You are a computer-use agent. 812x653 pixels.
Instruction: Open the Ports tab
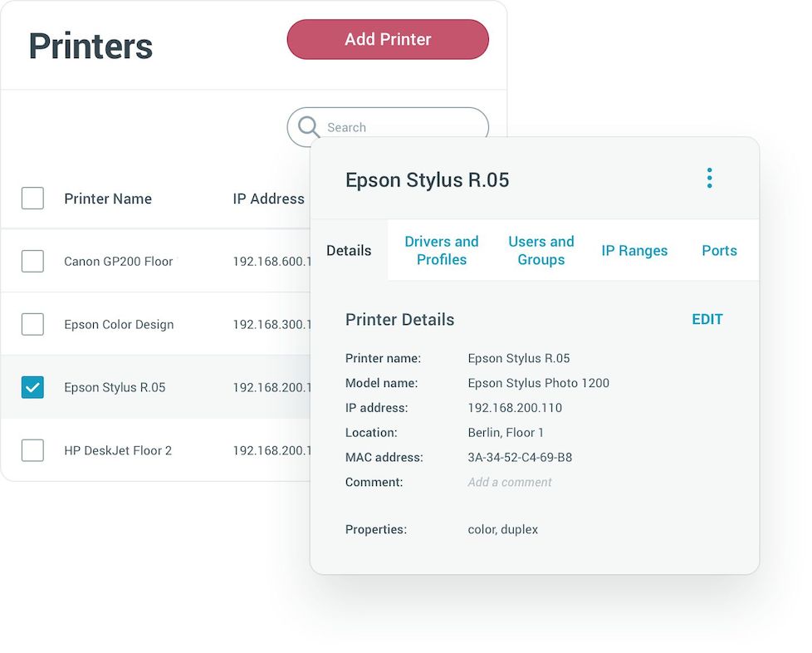[x=719, y=251]
